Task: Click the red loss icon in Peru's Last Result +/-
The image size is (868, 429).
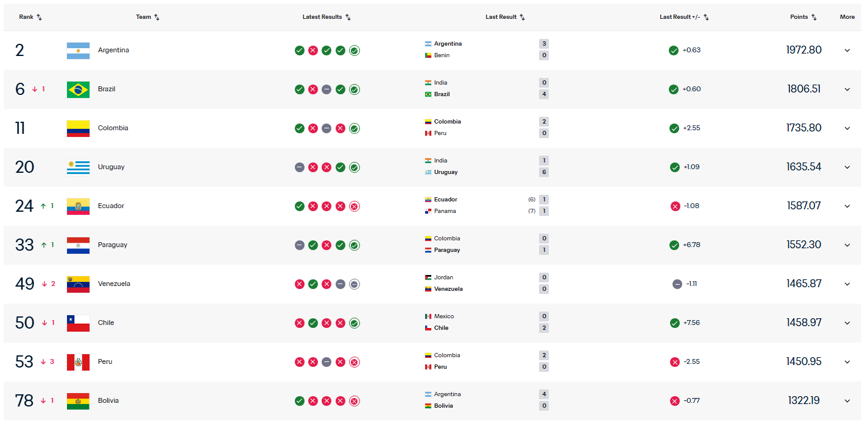Action: (x=674, y=362)
